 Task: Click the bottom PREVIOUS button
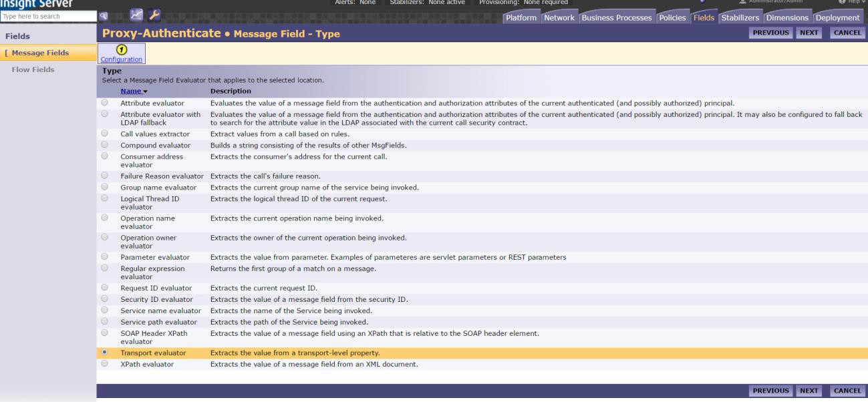point(772,391)
